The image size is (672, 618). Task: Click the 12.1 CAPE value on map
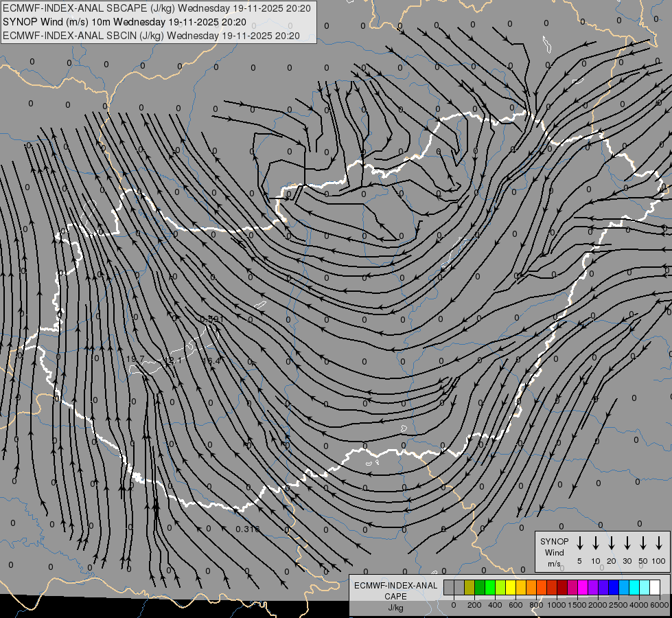click(x=173, y=360)
